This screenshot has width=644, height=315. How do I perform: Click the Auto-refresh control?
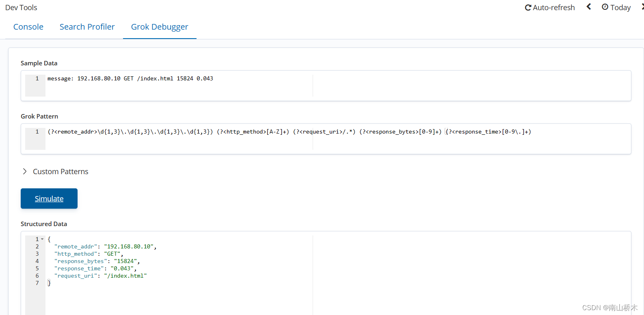click(x=550, y=8)
